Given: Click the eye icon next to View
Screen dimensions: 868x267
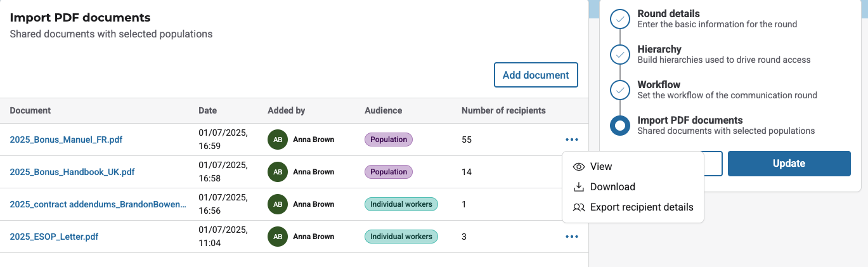Looking at the screenshot, I should 578,167.
